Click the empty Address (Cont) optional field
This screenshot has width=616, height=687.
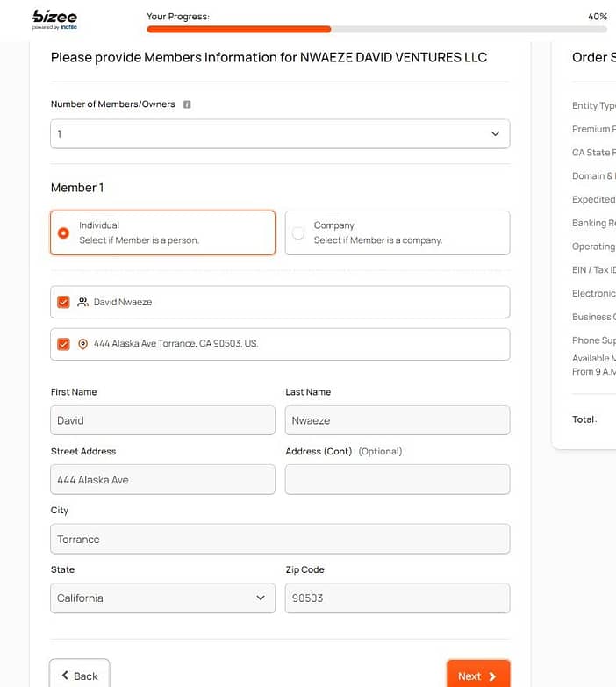(398, 479)
